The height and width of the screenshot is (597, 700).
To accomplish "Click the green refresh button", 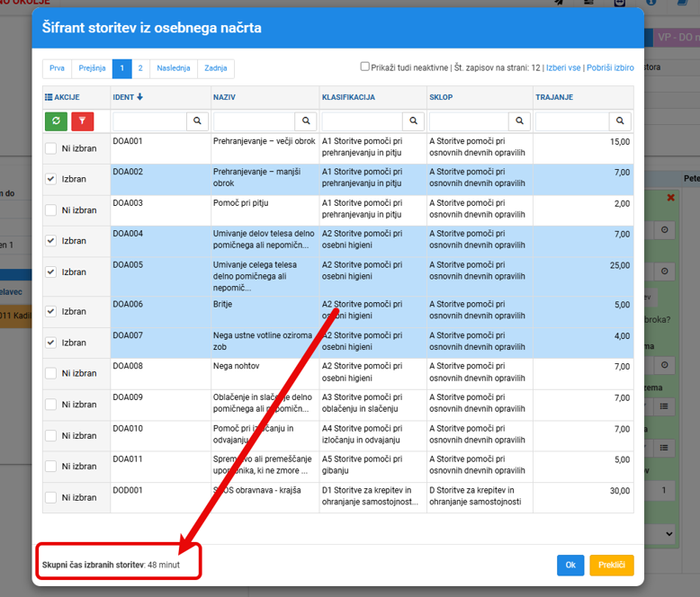I will [x=56, y=120].
